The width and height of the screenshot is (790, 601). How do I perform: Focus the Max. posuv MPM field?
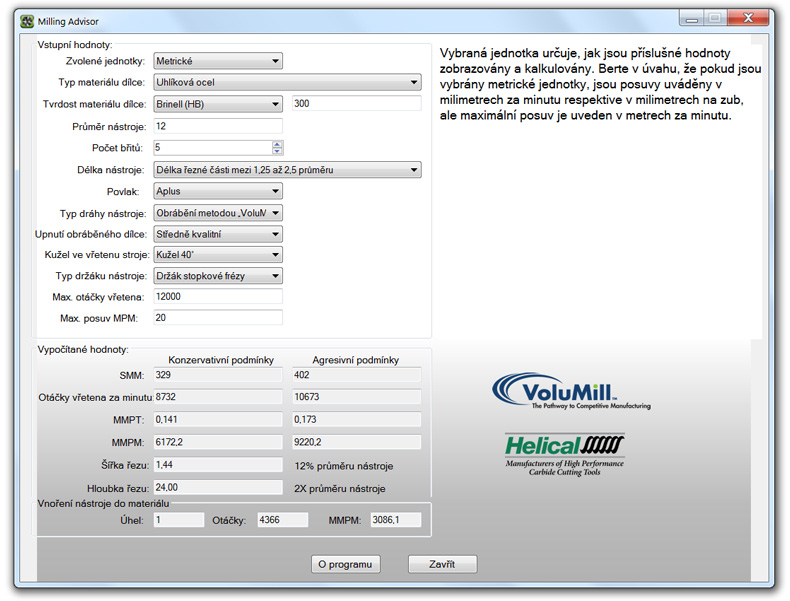pyautogui.click(x=218, y=318)
